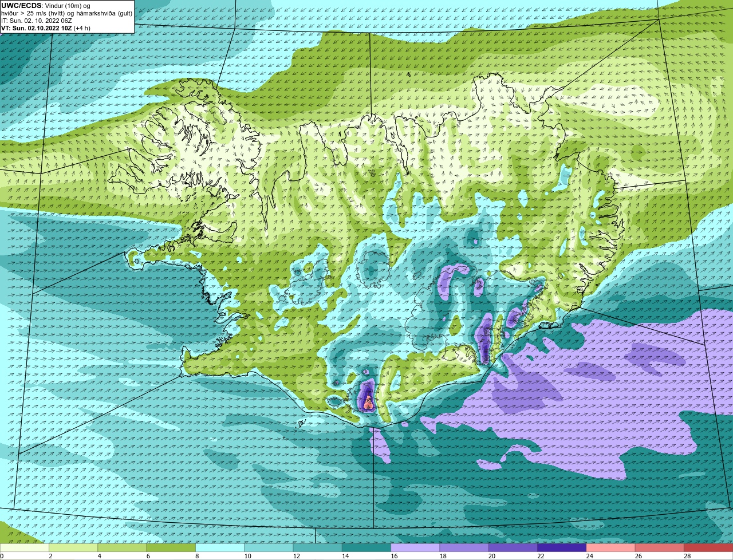This screenshot has width=733, height=560.
Task: Click the legend scale label "26"
Action: click(639, 556)
